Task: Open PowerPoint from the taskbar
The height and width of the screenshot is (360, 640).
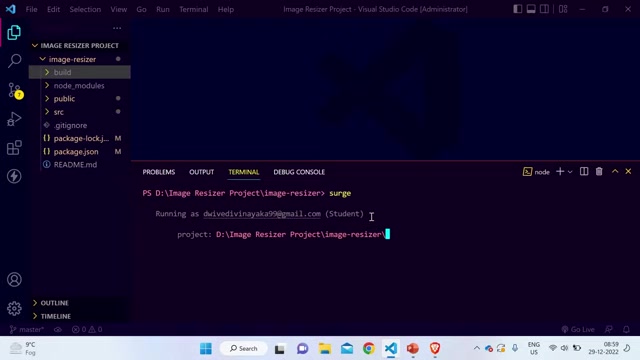Action: (413, 349)
